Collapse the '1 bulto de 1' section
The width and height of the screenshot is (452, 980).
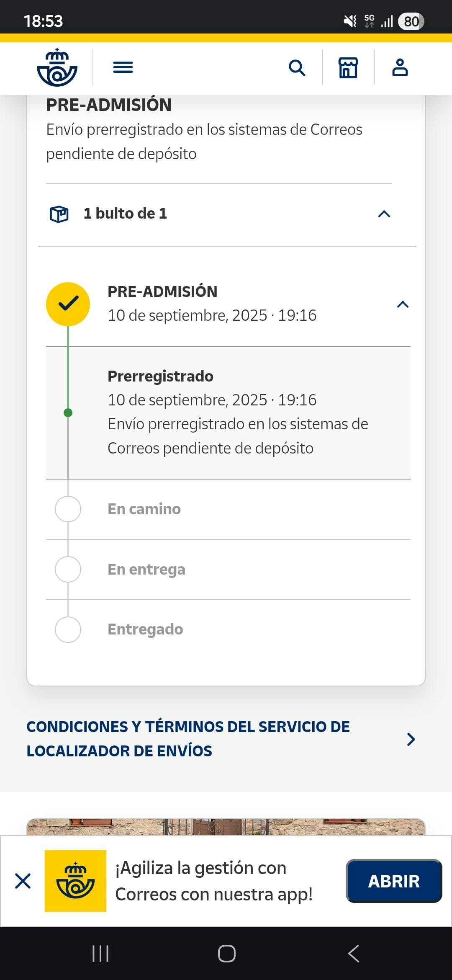(384, 214)
